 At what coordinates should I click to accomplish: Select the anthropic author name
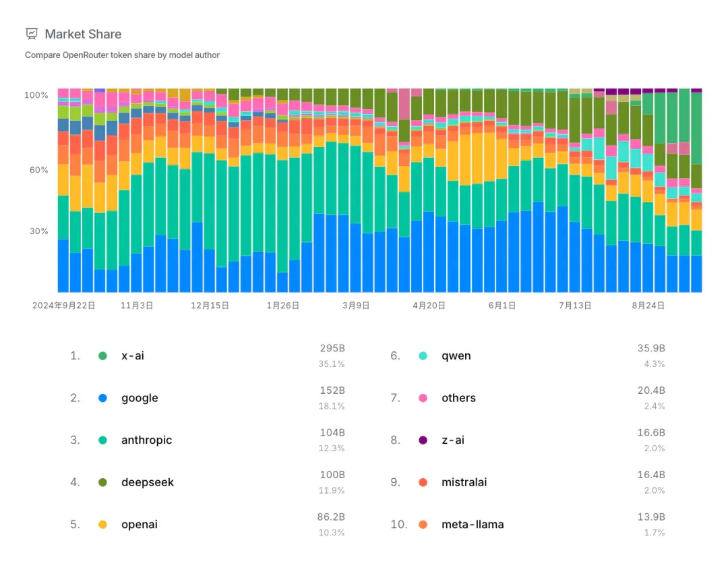147,440
